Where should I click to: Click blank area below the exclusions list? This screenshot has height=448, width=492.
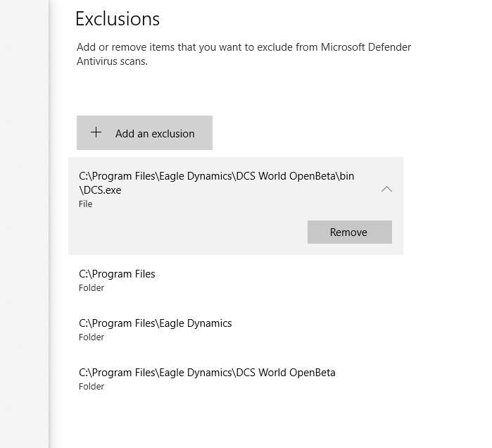[x=235, y=422]
